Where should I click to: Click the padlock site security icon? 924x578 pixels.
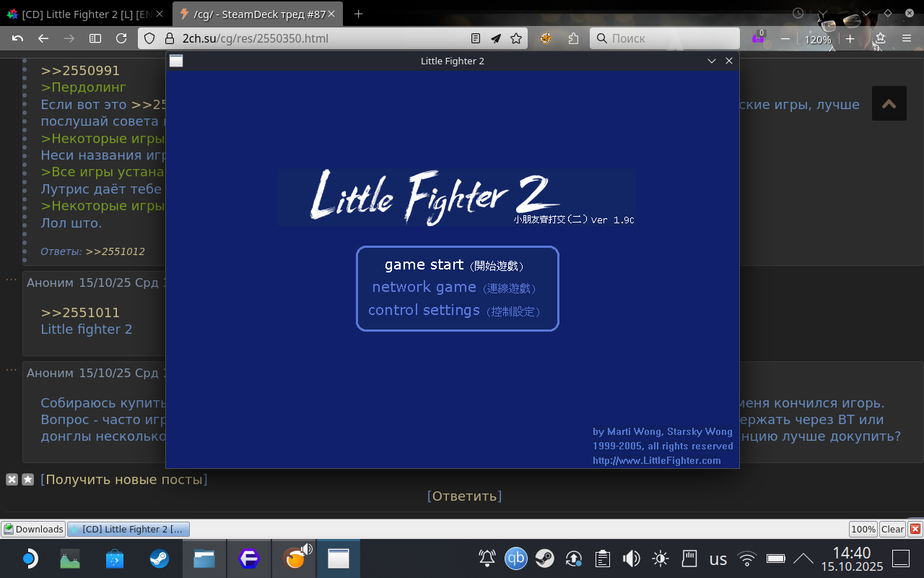pyautogui.click(x=170, y=38)
